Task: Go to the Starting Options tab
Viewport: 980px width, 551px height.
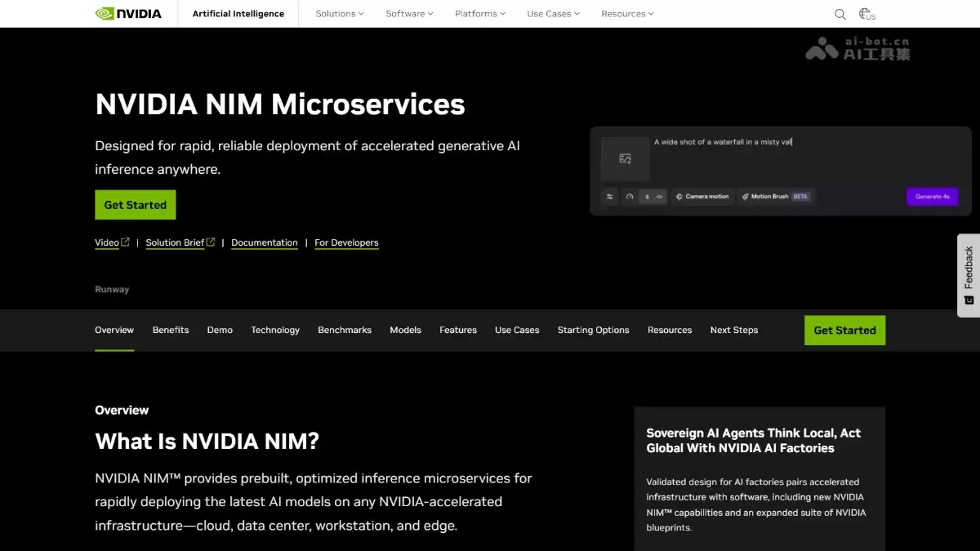Action: pos(593,330)
